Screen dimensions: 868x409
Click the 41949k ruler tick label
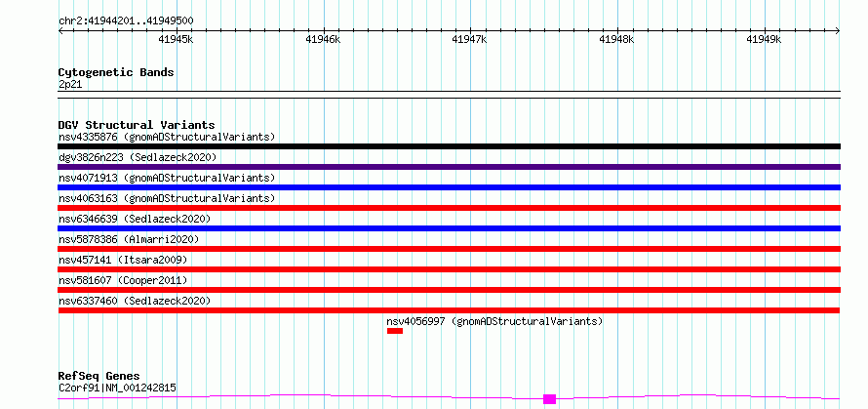764,39
